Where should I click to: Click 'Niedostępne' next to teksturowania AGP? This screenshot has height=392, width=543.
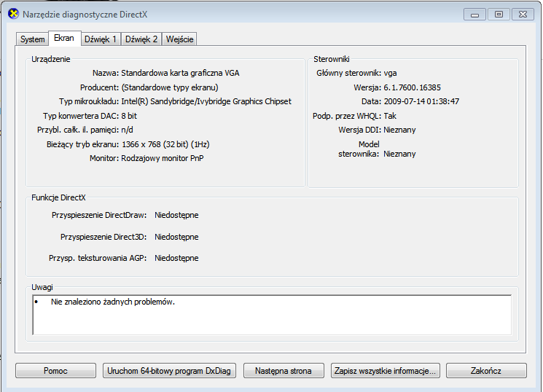[x=176, y=258]
